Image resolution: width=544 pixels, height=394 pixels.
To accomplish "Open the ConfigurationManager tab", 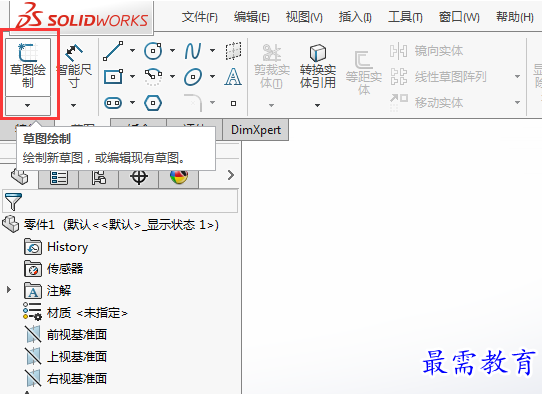I will coord(99,178).
